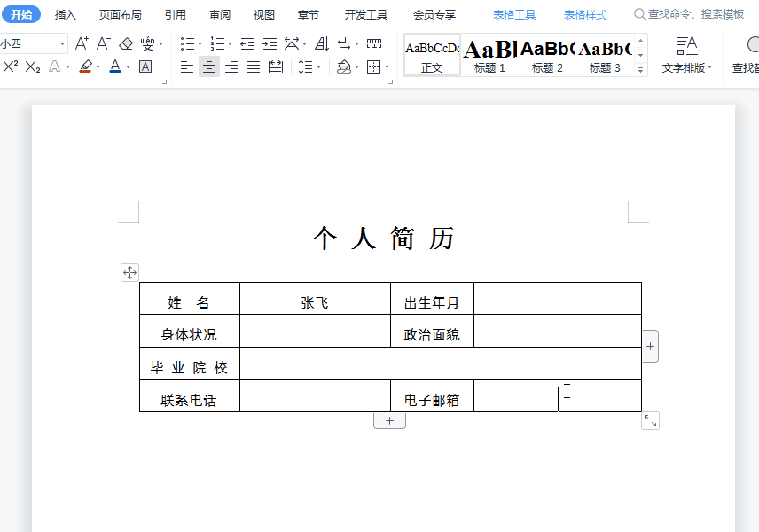This screenshot has width=759, height=532.
Task: Open the 章节 tab
Action: [309, 15]
